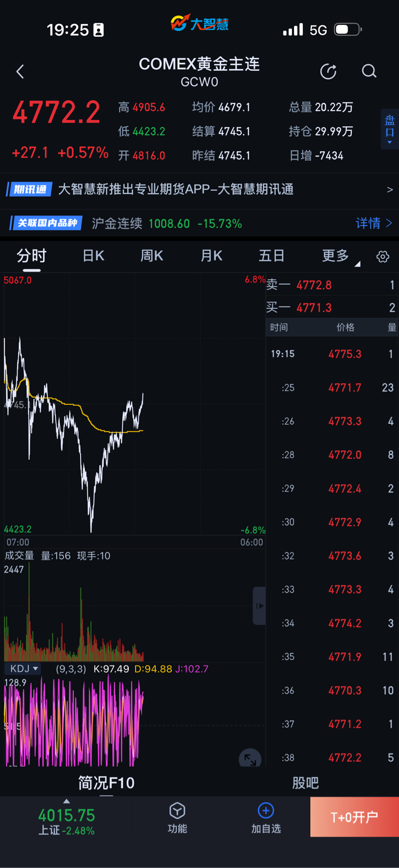Viewport: 399px width, 868px height.
Task: Tap the 价格 column header
Action: point(345,327)
